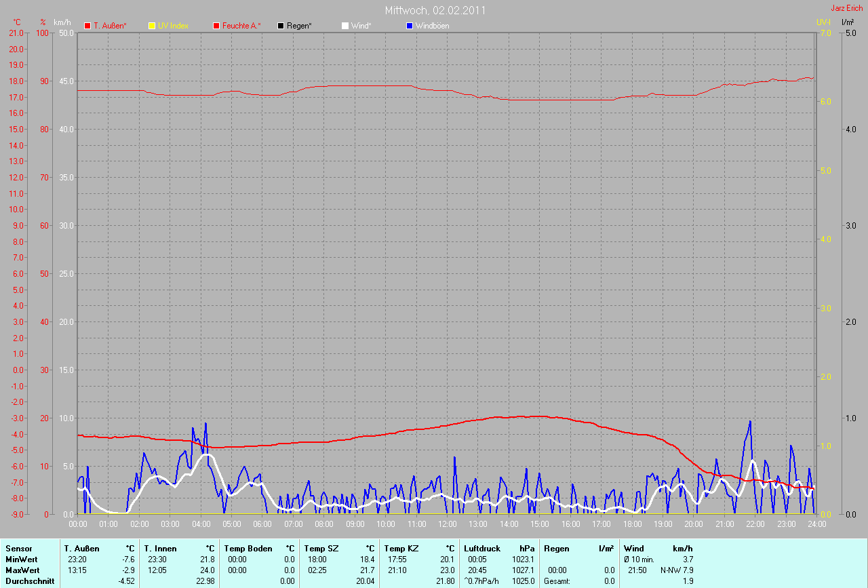Click the Temp Boden column header
This screenshot has width=868, height=588.
(x=248, y=548)
